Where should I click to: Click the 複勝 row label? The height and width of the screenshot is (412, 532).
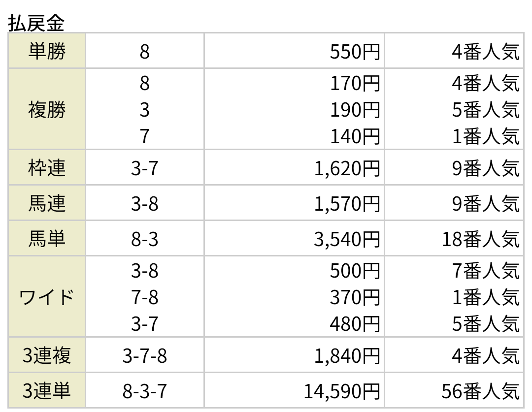point(47,109)
